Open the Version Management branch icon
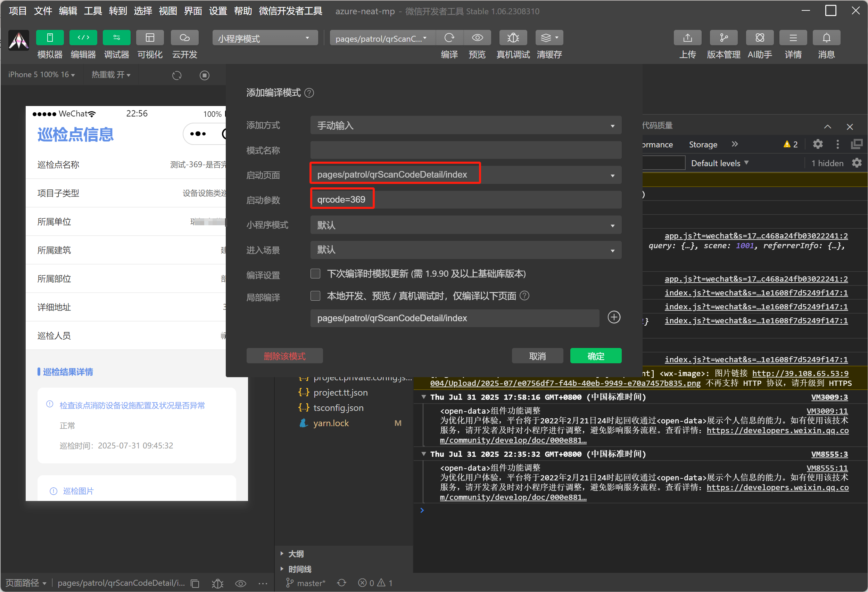This screenshot has height=592, width=868. (724, 38)
